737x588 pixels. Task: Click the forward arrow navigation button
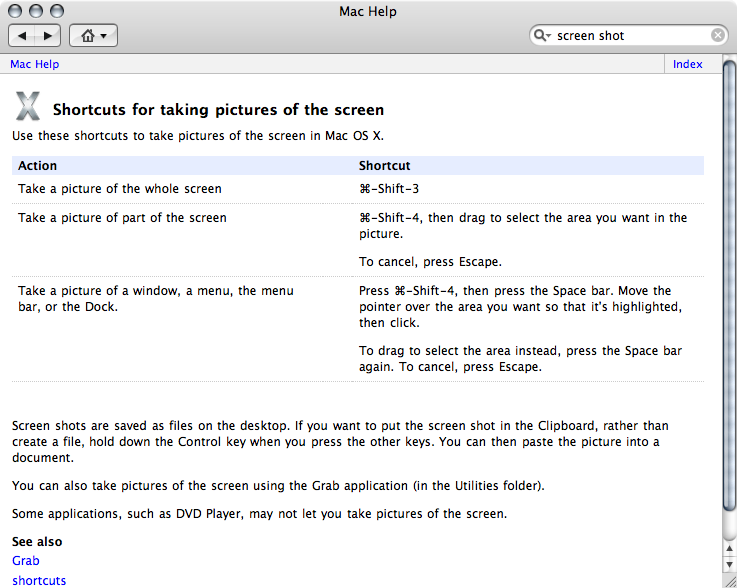[48, 36]
